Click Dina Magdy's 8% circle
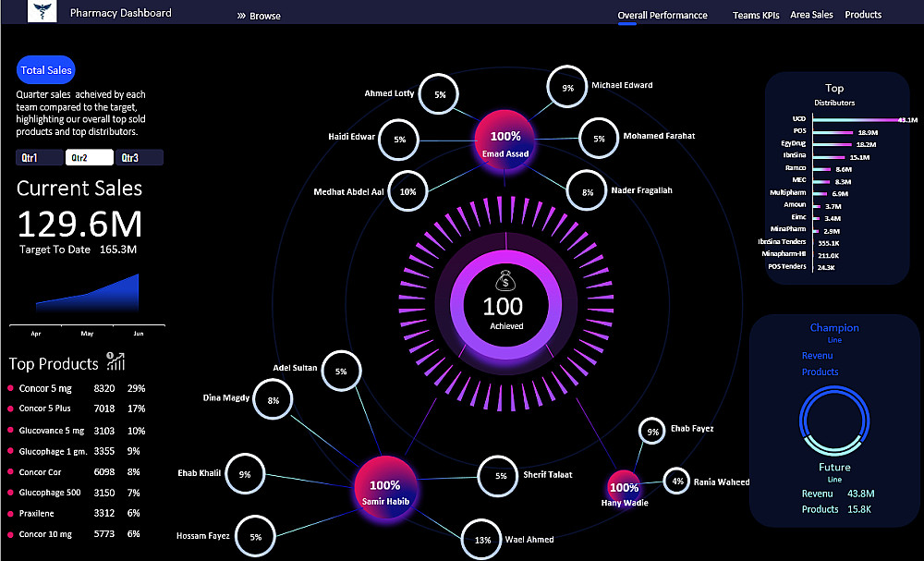The height and width of the screenshot is (561, 924). point(274,399)
